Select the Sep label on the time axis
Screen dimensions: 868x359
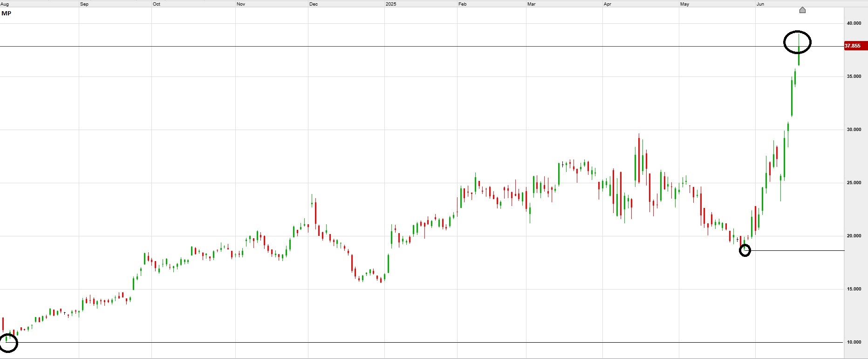click(x=84, y=4)
